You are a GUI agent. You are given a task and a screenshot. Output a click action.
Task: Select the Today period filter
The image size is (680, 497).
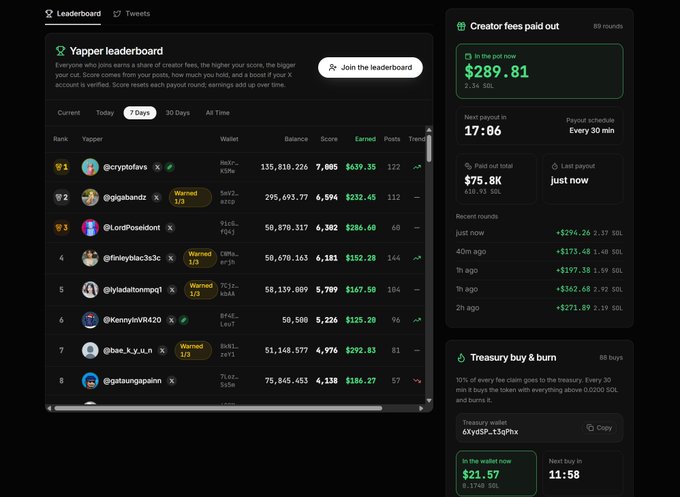point(105,113)
